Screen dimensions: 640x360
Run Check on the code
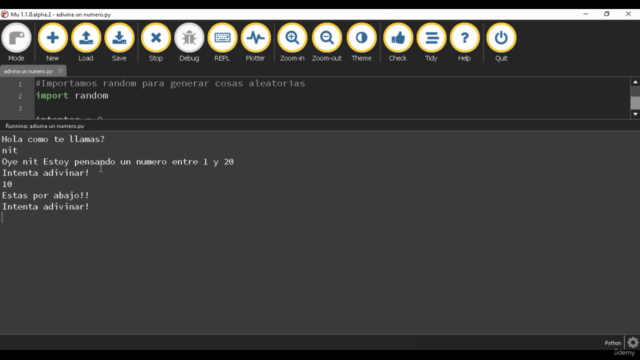pyautogui.click(x=398, y=42)
